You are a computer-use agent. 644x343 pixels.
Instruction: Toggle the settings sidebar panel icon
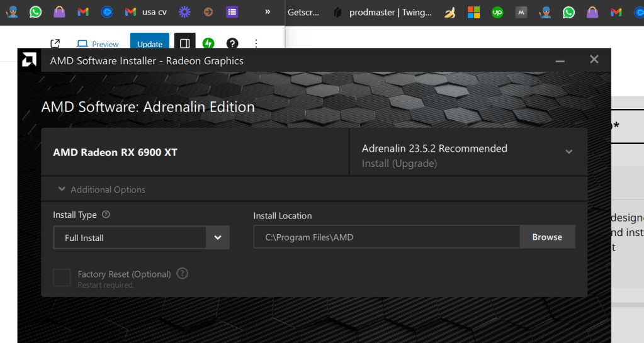tap(185, 42)
